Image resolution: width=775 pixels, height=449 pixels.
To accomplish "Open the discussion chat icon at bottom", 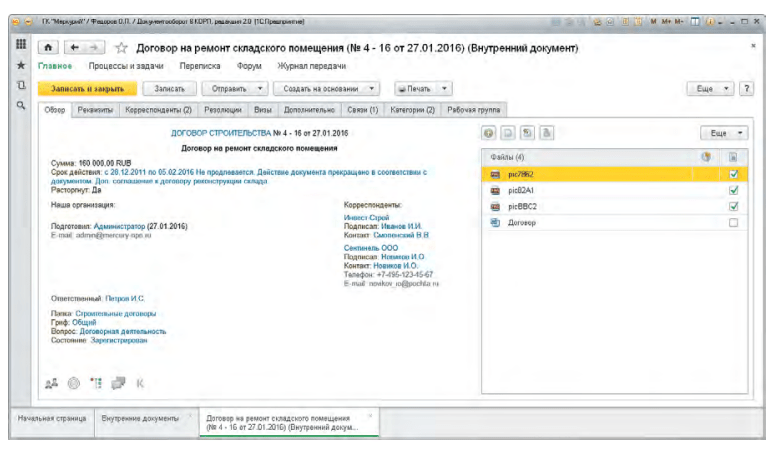I will click(x=118, y=383).
